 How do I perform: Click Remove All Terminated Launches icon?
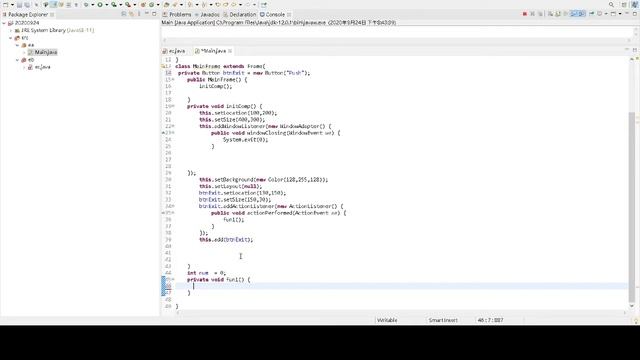[x=540, y=14]
